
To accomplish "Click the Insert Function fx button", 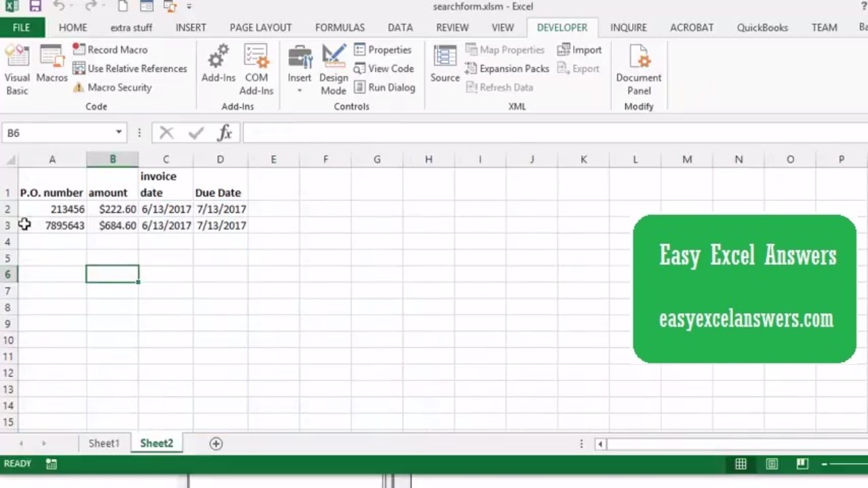I will tap(224, 133).
